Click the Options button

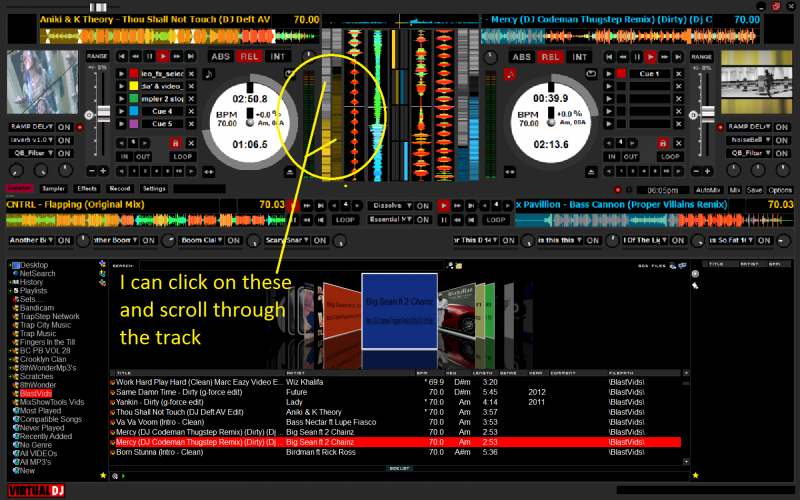click(x=780, y=190)
